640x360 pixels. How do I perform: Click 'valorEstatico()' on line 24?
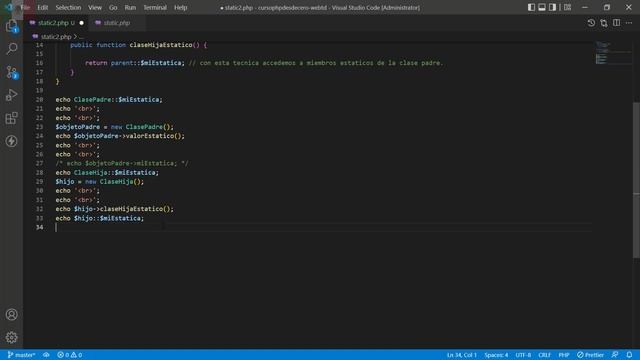coord(155,136)
